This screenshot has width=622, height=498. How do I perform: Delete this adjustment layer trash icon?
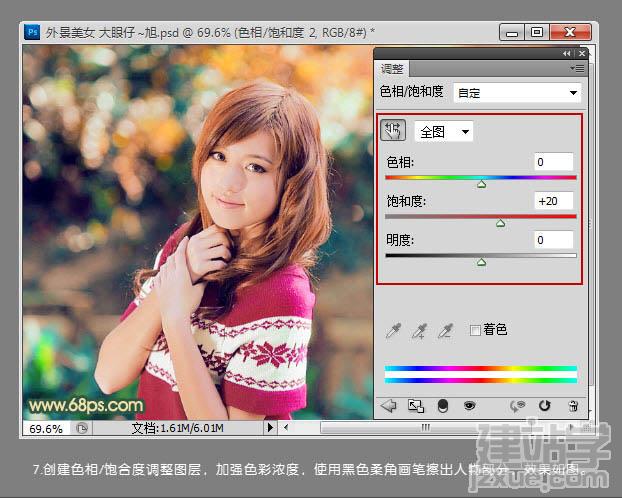click(x=573, y=406)
